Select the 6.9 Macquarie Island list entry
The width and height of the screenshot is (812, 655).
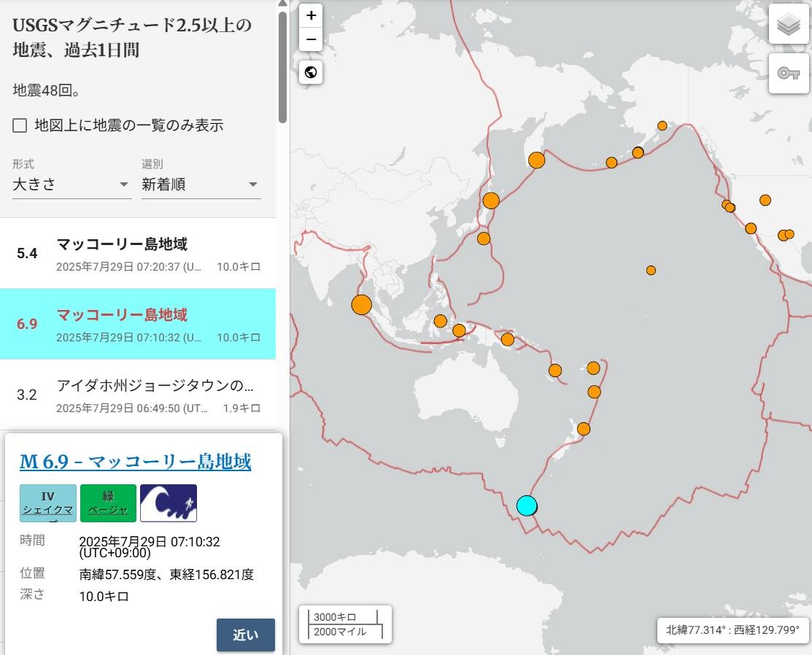[x=138, y=324]
